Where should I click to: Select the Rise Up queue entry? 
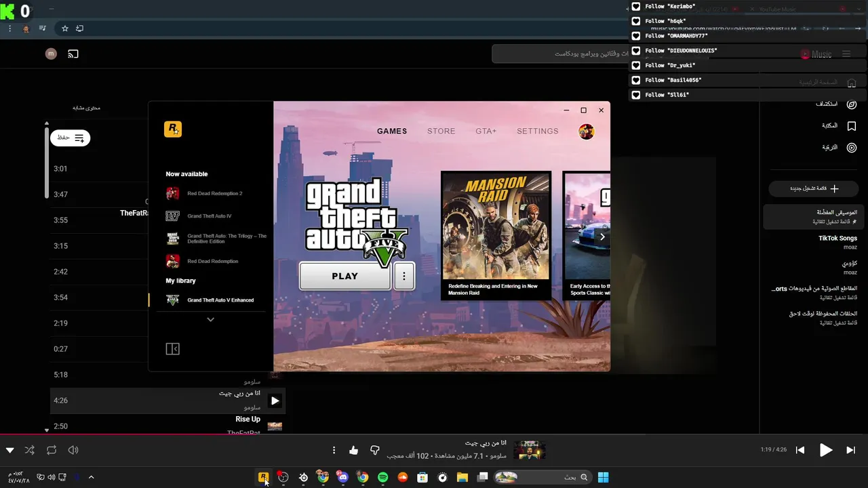pos(167,425)
